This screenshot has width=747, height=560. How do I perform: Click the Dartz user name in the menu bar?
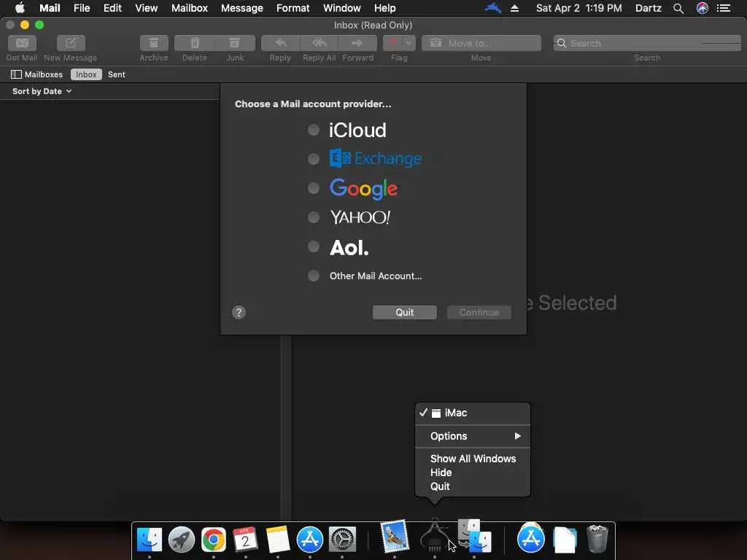(649, 8)
